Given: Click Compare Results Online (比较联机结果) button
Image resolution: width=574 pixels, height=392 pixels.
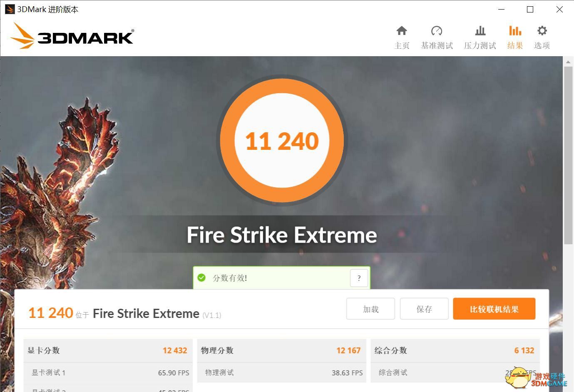Looking at the screenshot, I should 494,309.
